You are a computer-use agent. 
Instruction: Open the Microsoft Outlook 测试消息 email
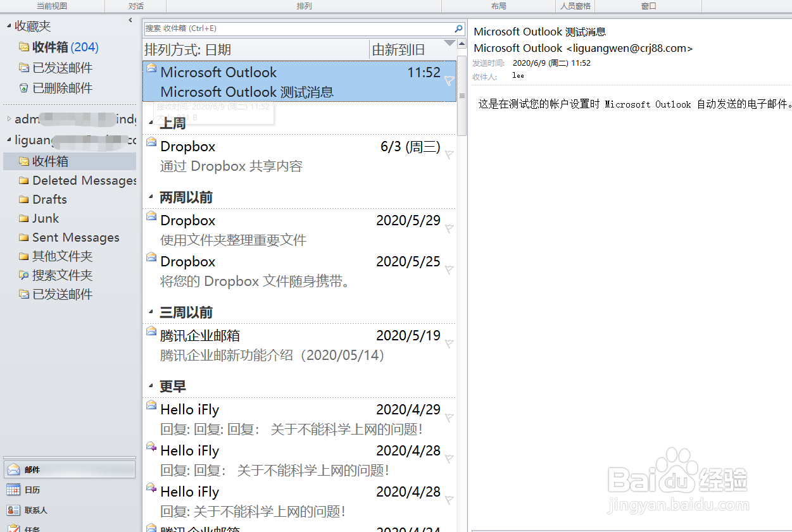[299, 82]
